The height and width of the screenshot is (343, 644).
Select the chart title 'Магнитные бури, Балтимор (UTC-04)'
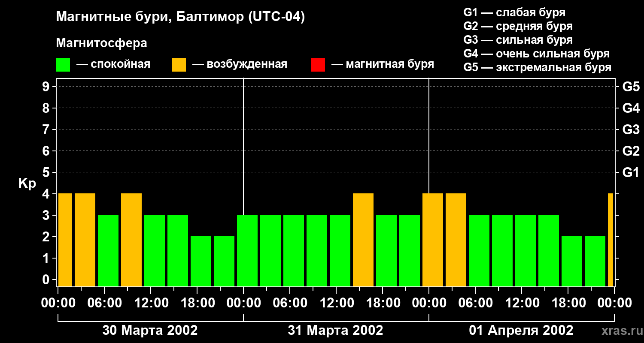pyautogui.click(x=180, y=17)
